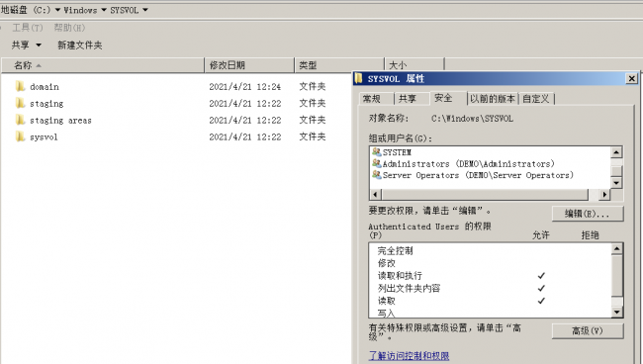Switch to the 安全 tab
The height and width of the screenshot is (364, 643).
click(x=448, y=98)
